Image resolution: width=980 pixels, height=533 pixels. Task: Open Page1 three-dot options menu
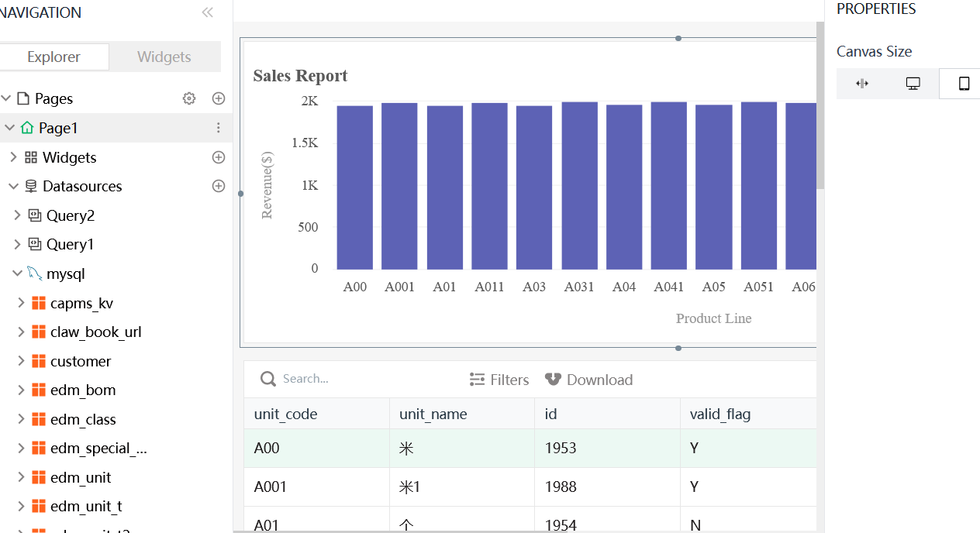(x=219, y=128)
